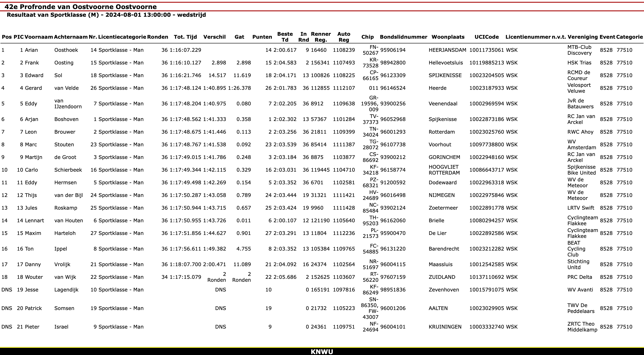This screenshot has width=644, height=355.
Task: Click surname 'Brouwer' in row 7
Action: (x=64, y=132)
